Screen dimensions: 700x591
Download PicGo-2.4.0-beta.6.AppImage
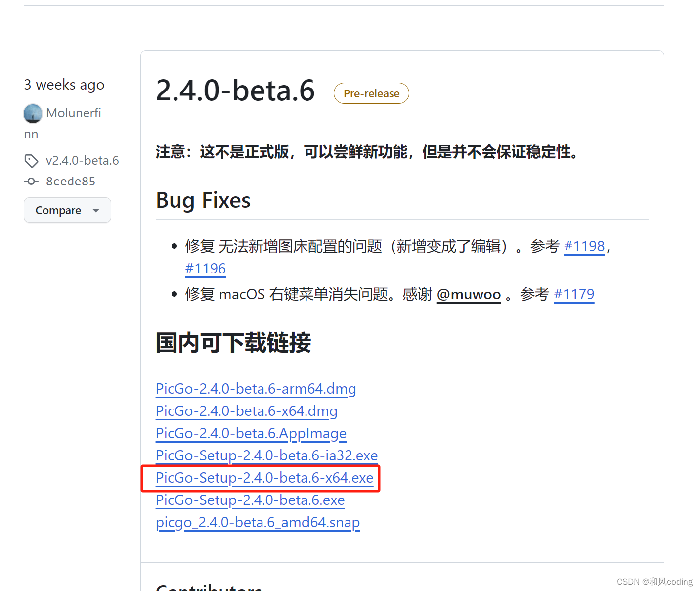click(251, 434)
